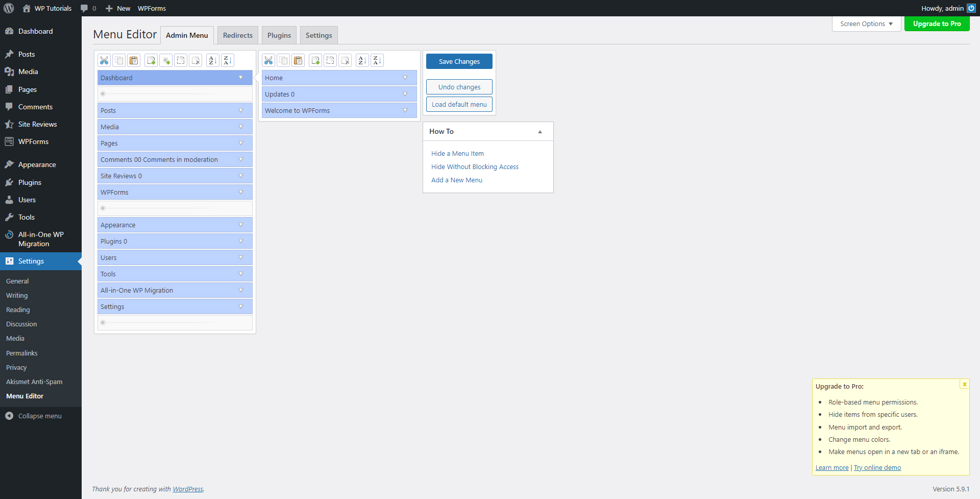Click Cut icon in submenu column toolbar
Viewport: 980px width, 499px height.
coord(268,60)
